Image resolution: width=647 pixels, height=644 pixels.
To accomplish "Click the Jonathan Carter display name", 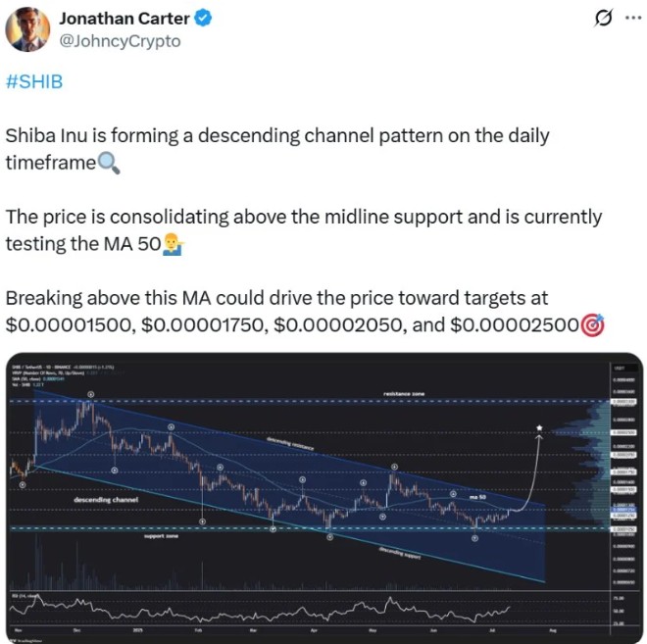I will (124, 19).
